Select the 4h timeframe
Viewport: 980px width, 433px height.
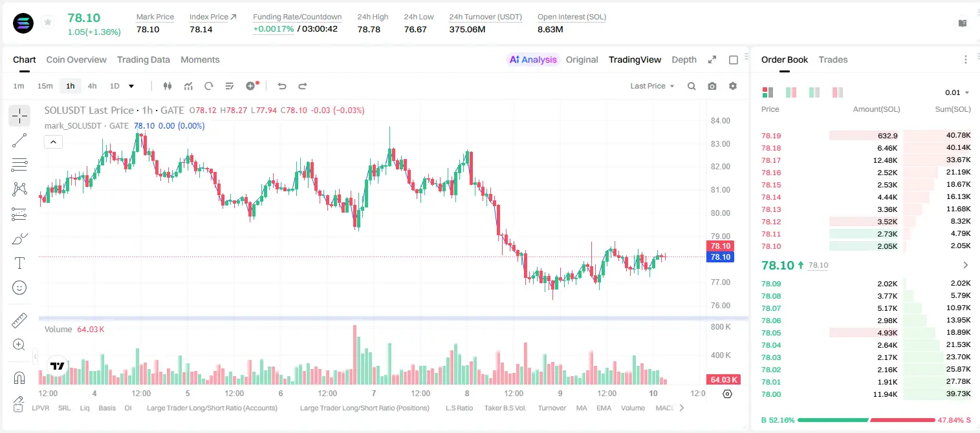pyautogui.click(x=93, y=86)
